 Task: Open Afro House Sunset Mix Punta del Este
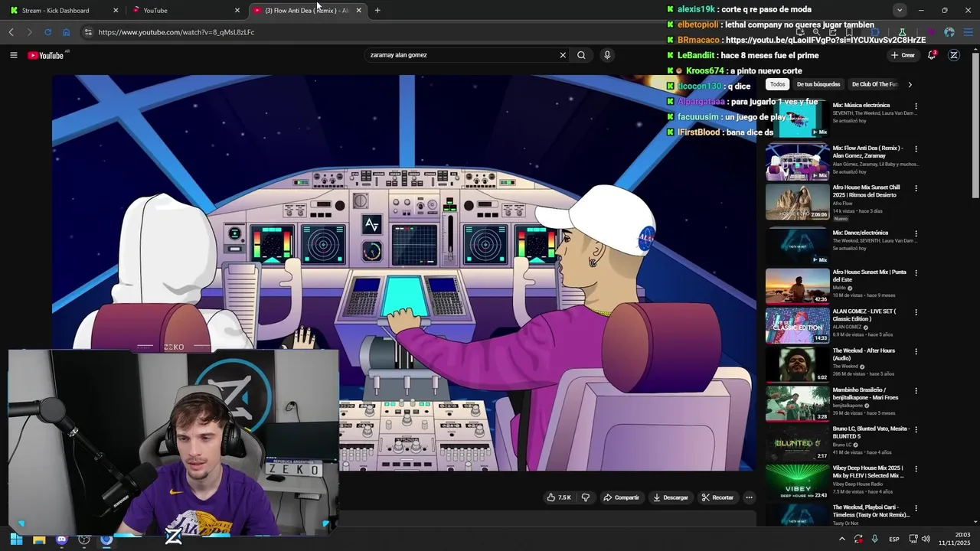(x=870, y=275)
